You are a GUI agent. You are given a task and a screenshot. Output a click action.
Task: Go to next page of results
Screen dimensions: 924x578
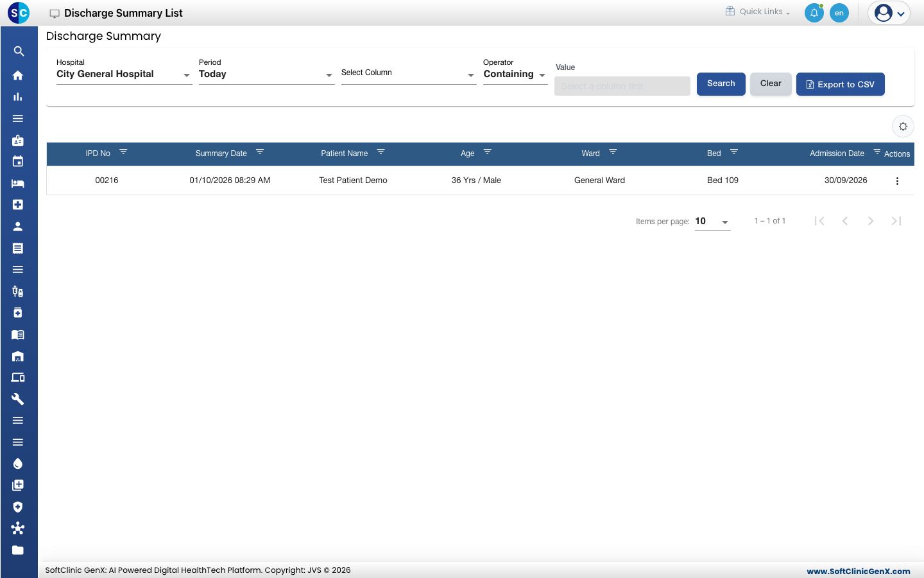point(871,221)
